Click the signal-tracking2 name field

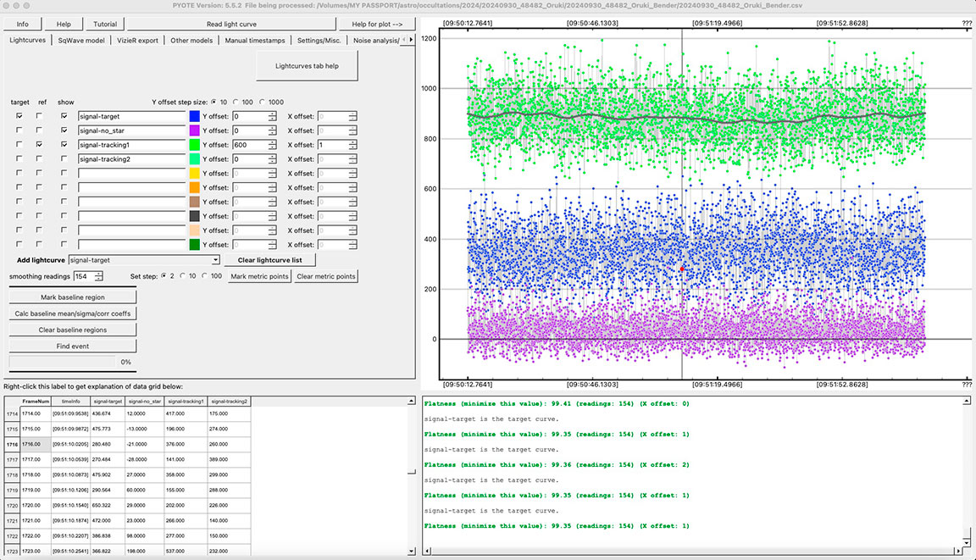[132, 159]
